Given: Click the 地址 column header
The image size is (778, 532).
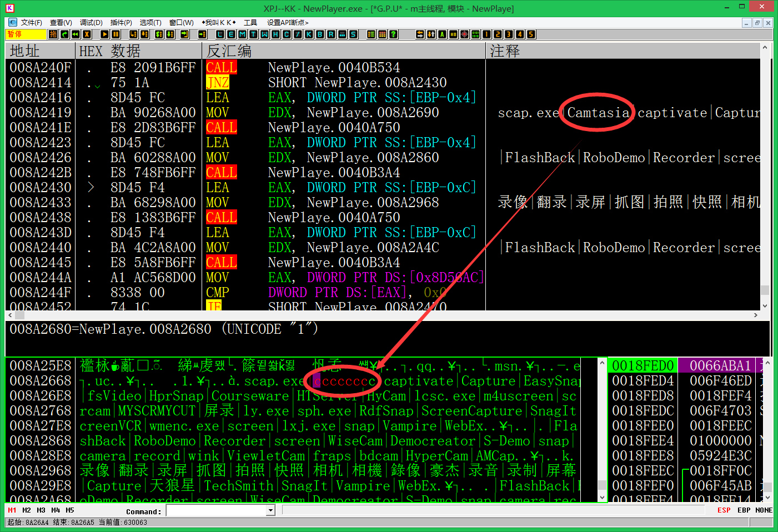Looking at the screenshot, I should (x=41, y=51).
